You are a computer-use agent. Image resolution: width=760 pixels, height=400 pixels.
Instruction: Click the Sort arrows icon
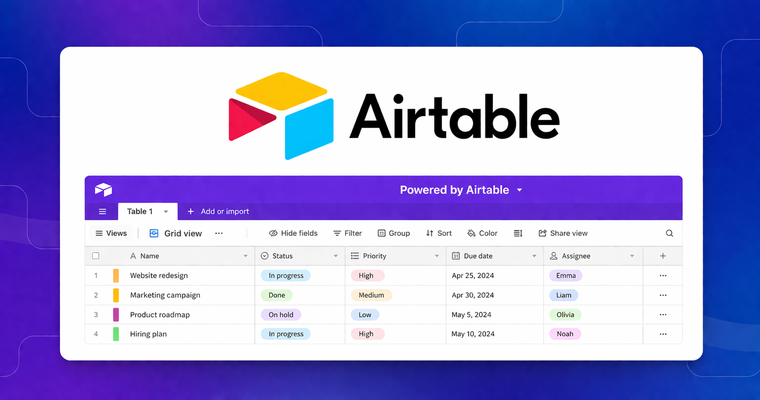click(x=429, y=233)
